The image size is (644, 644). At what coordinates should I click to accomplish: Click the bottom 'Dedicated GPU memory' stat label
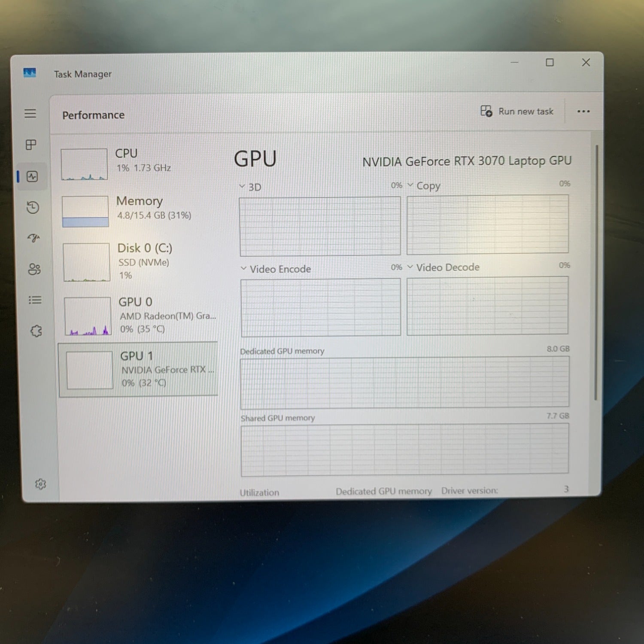[384, 491]
